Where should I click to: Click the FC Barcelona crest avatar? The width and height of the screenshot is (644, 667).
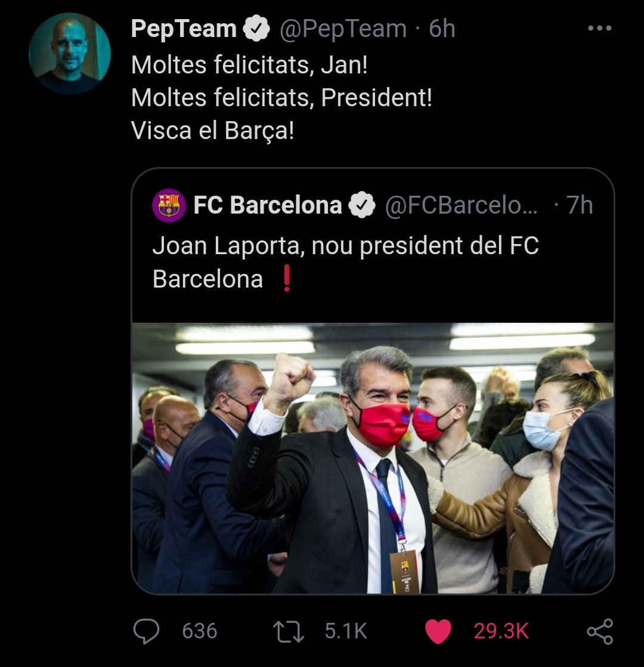(x=169, y=205)
